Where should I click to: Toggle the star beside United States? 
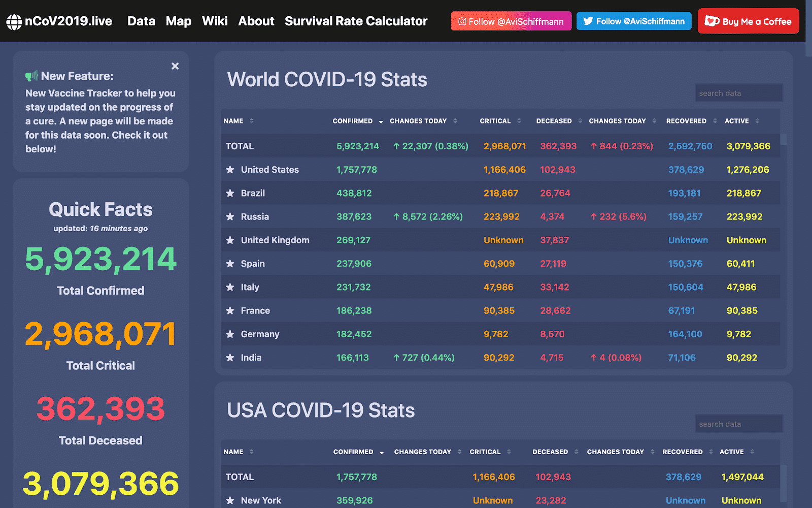point(230,170)
